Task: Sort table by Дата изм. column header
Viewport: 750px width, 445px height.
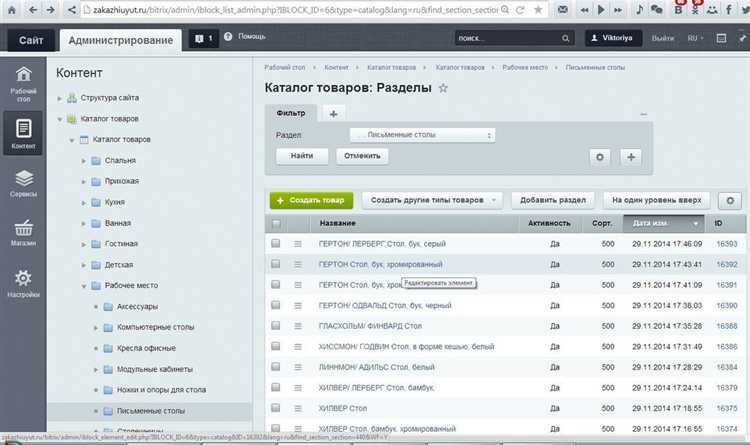Action: click(663, 223)
